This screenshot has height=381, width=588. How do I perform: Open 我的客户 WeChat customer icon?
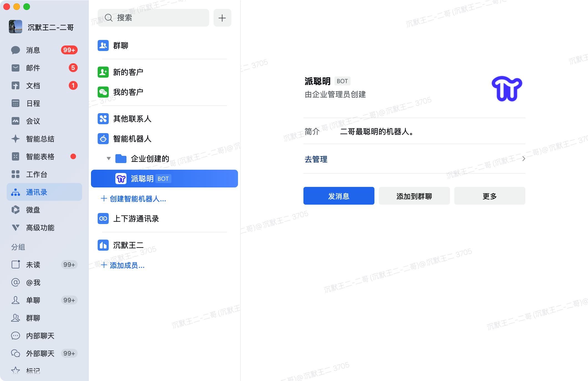tap(103, 92)
